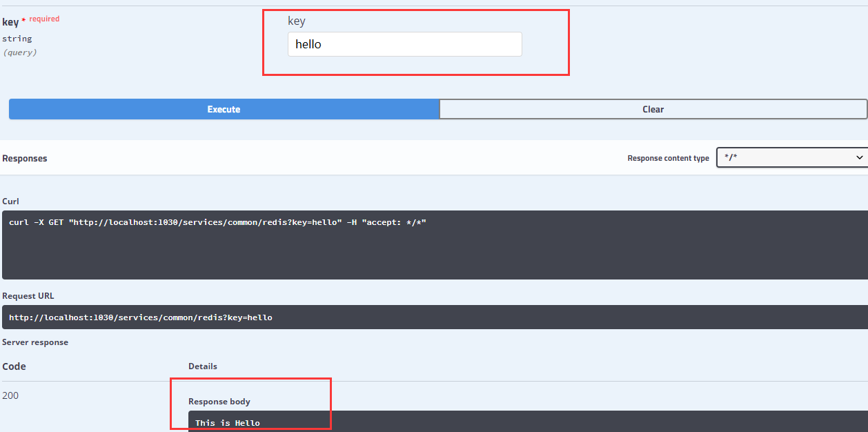
Task: Click the Response body heading
Action: [x=219, y=401]
